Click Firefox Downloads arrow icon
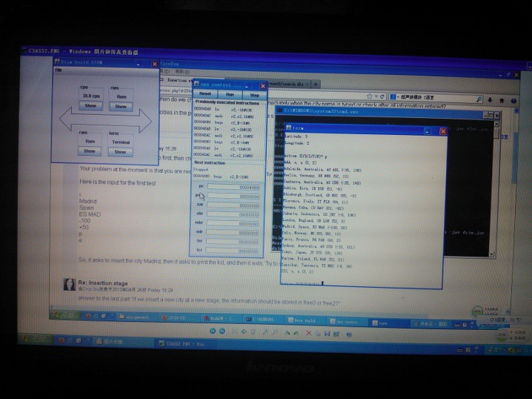The width and height of the screenshot is (532, 399). [490, 100]
